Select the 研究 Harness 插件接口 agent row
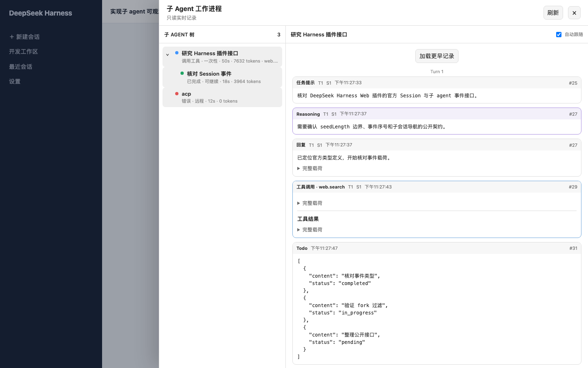588x368 pixels. coord(222,56)
